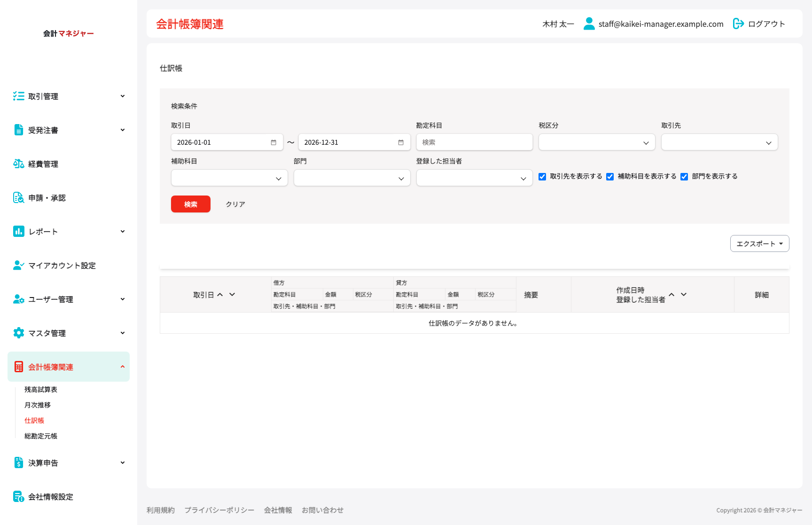The height and width of the screenshot is (525, 812).
Task: Sort 作成日時 column descending arrow
Action: 684,295
